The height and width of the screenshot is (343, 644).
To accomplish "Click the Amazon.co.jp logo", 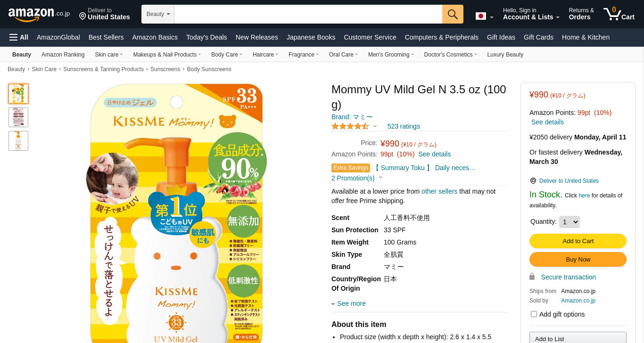I will coord(39,14).
